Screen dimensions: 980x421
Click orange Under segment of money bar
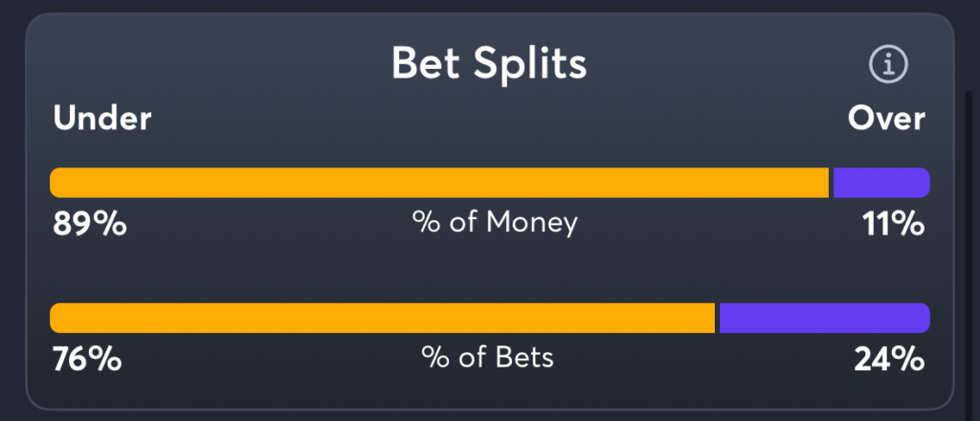[x=439, y=183]
